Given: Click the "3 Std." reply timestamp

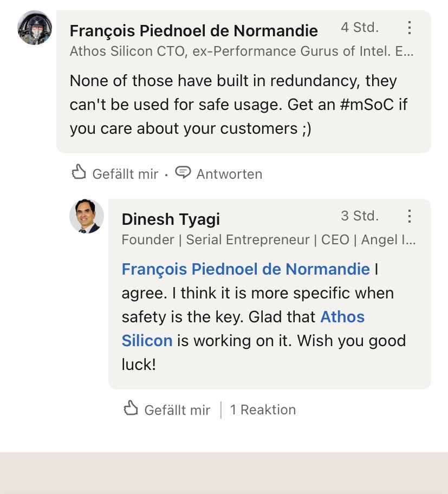Looking at the screenshot, I should click(x=360, y=216).
